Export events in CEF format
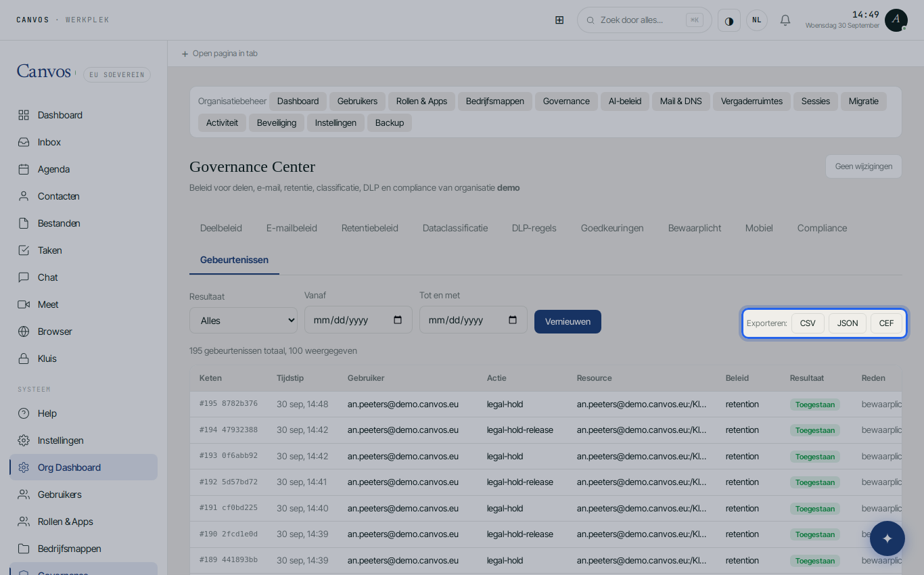The height and width of the screenshot is (575, 924). [x=886, y=323]
